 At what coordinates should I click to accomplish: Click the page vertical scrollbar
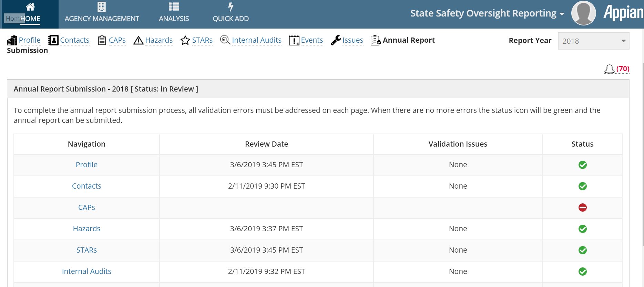pyautogui.click(x=643, y=155)
